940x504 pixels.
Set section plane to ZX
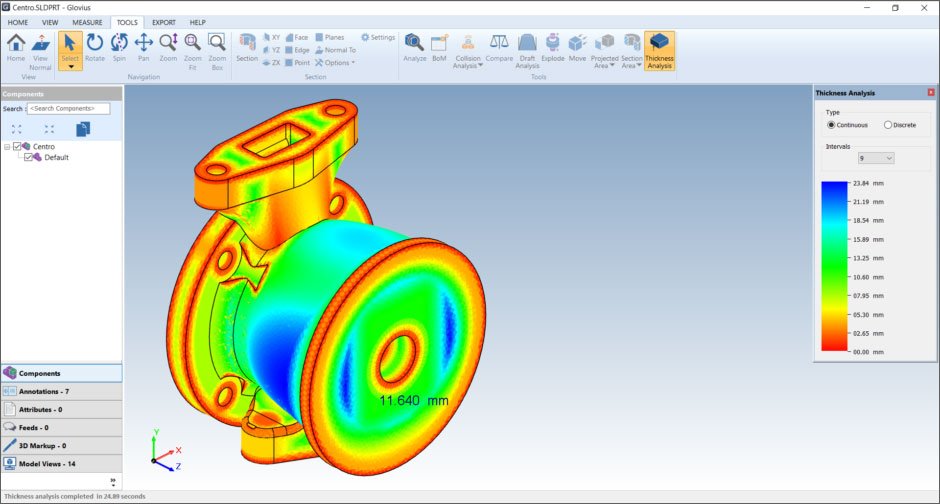(272, 62)
